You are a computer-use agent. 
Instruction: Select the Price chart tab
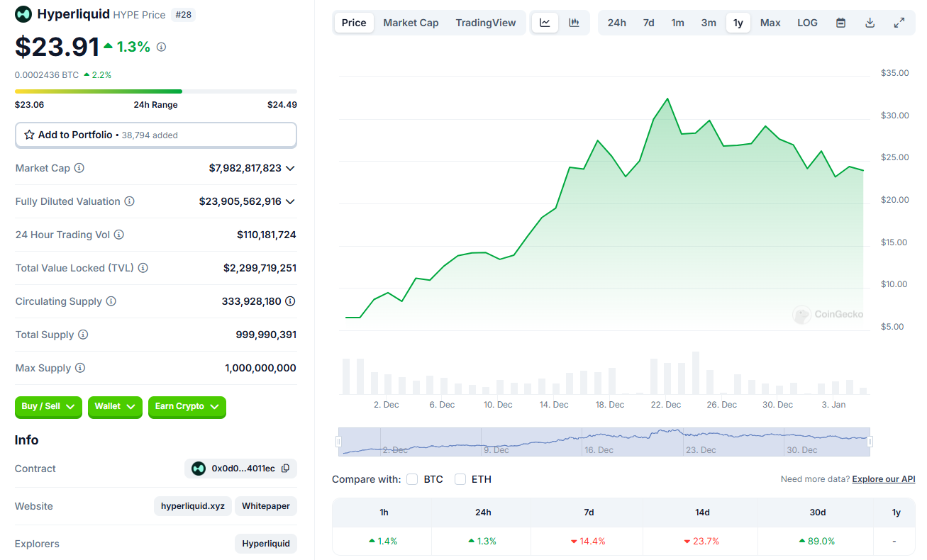pyautogui.click(x=354, y=23)
